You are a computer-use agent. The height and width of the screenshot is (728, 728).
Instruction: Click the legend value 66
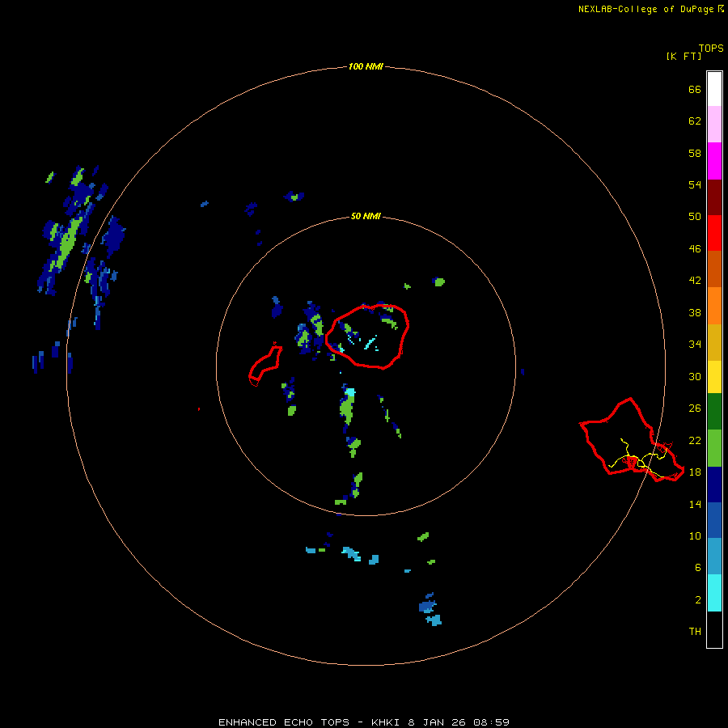click(x=695, y=89)
